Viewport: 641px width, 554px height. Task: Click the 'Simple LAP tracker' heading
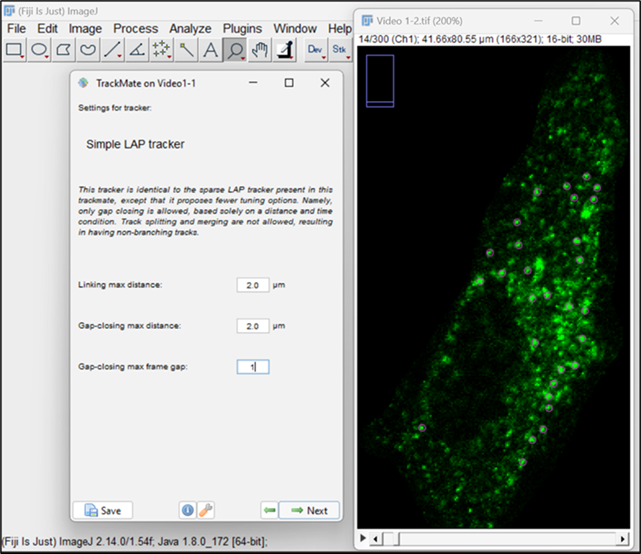135,144
